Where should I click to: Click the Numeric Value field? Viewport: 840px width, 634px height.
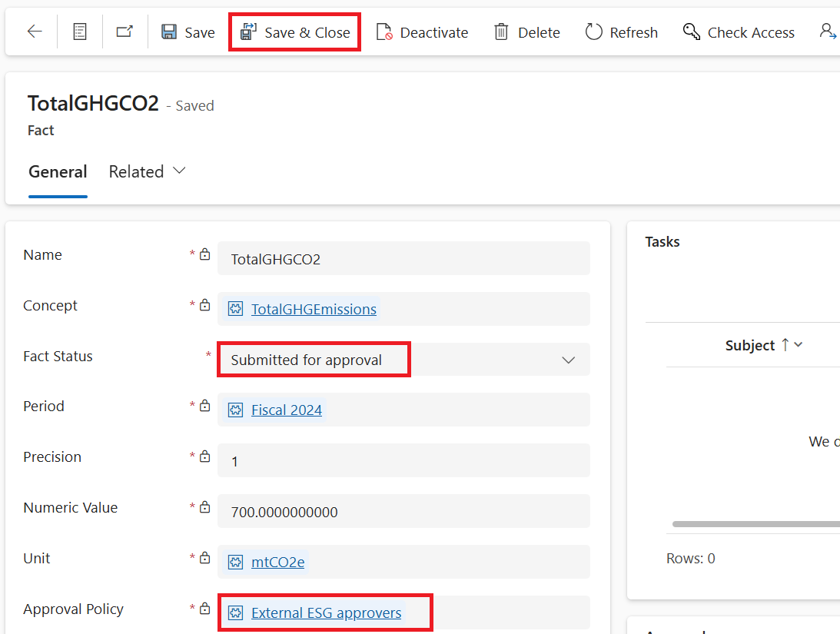403,511
